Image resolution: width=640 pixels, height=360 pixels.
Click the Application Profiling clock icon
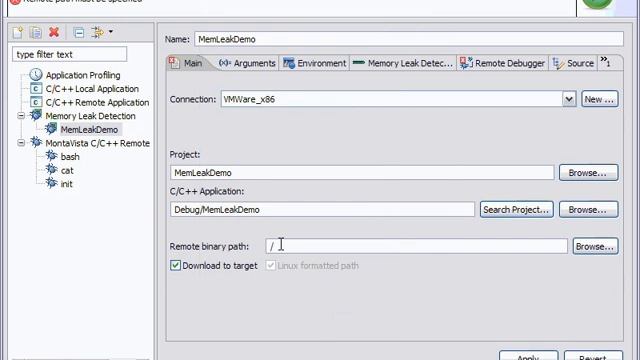click(x=36, y=75)
